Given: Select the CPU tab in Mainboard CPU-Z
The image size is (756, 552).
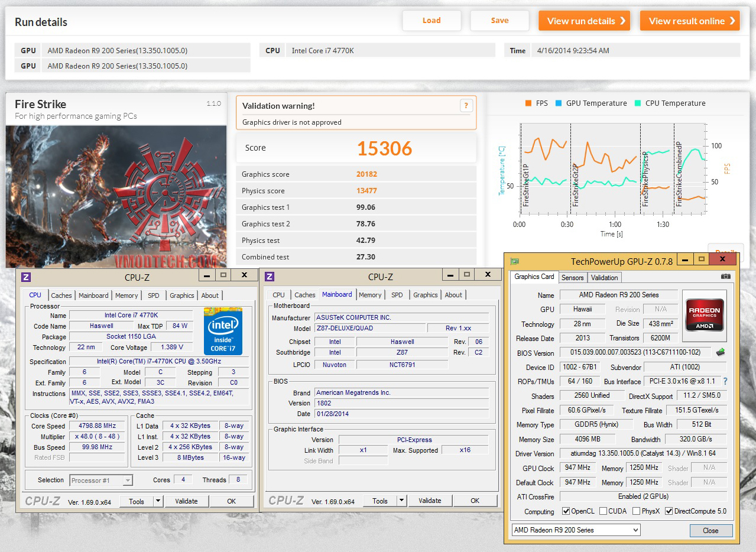Looking at the screenshot, I should click(278, 295).
